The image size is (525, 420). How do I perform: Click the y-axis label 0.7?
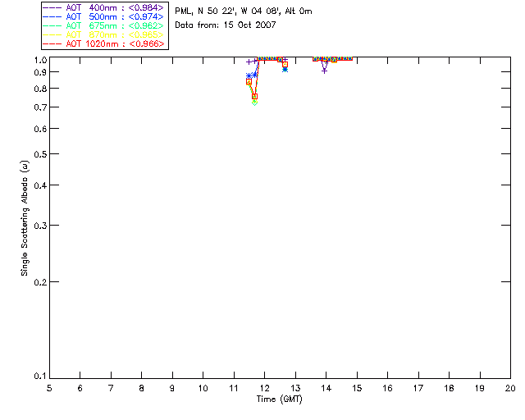pyautogui.click(x=40, y=107)
